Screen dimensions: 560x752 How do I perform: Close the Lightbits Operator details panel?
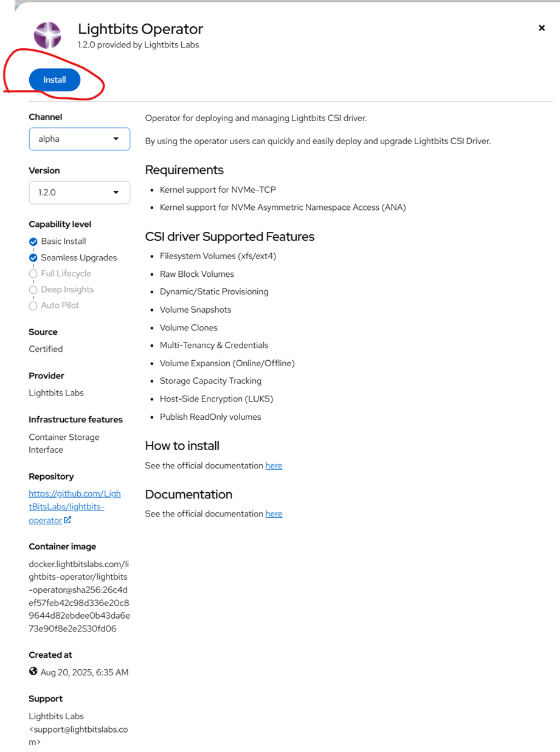coord(542,28)
